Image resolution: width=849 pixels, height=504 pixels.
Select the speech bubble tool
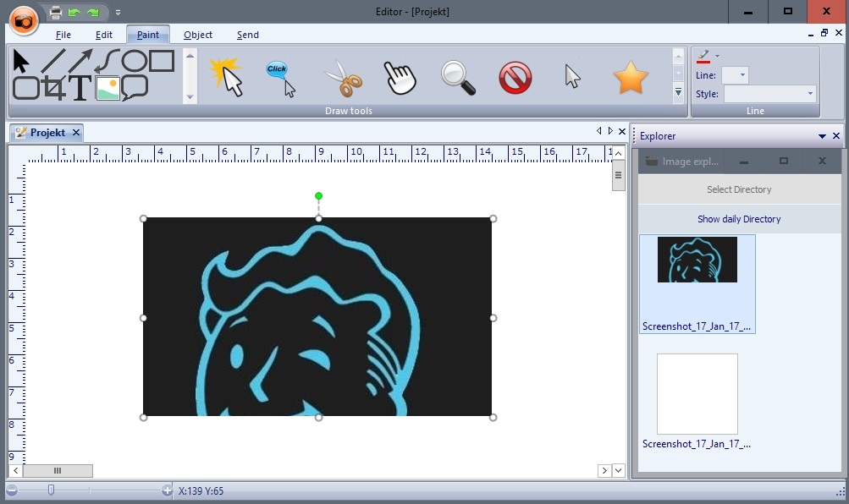point(135,88)
